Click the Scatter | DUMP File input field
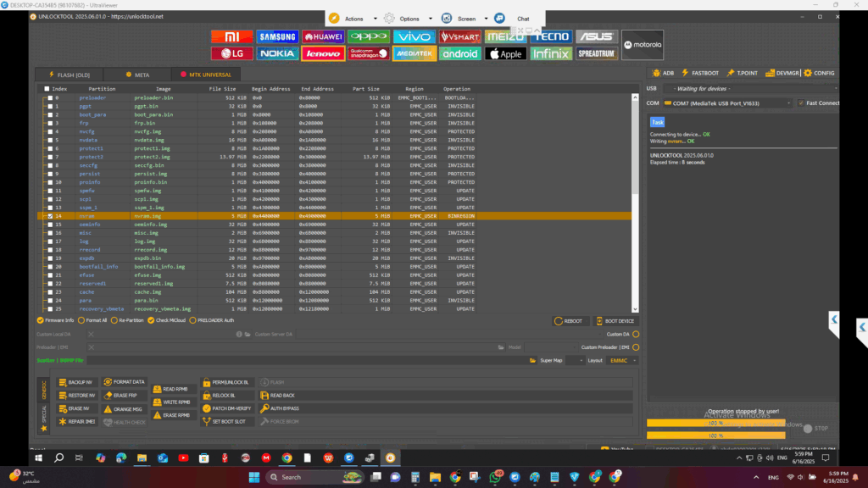Image resolution: width=868 pixels, height=488 pixels. (307, 361)
